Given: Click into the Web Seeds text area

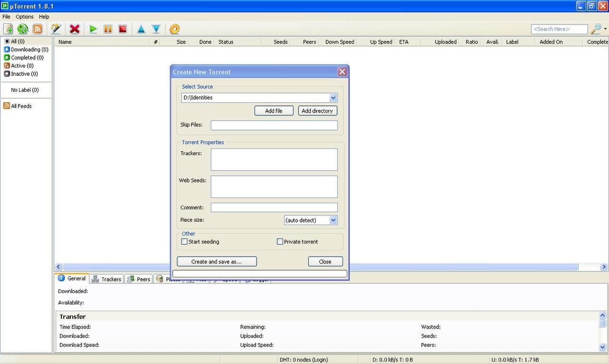Looking at the screenshot, I should click(x=274, y=187).
